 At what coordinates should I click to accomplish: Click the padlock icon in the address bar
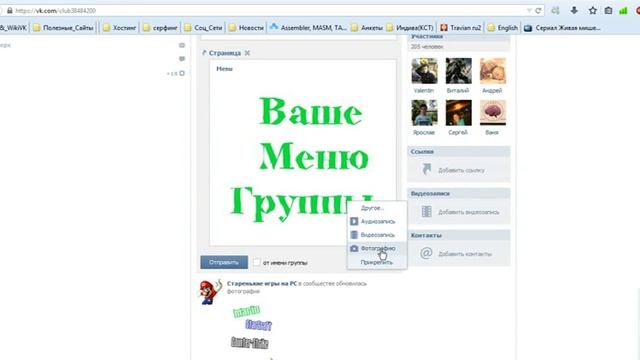[10, 11]
